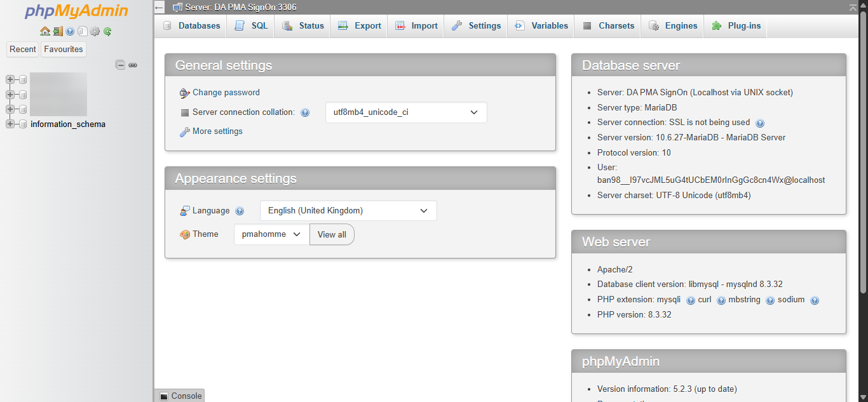The height and width of the screenshot is (402, 868).
Task: Click help icon right after mysqli extension
Action: (x=691, y=300)
